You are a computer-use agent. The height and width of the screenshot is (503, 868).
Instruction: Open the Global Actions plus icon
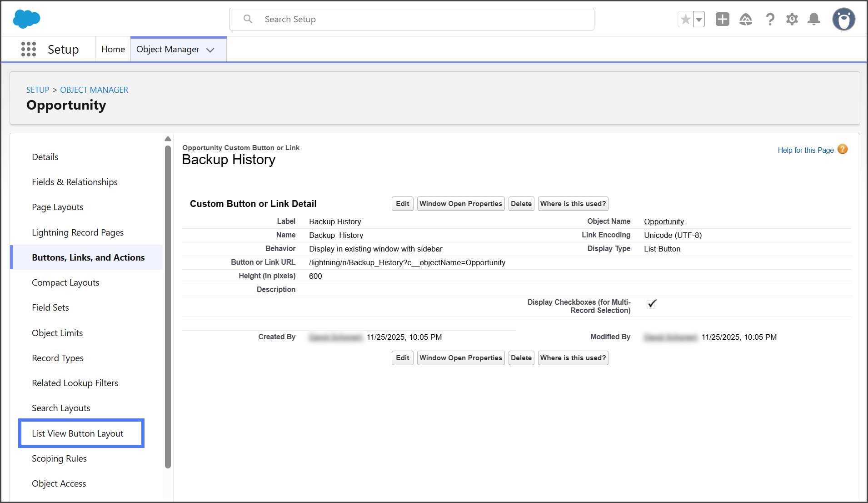(x=722, y=19)
